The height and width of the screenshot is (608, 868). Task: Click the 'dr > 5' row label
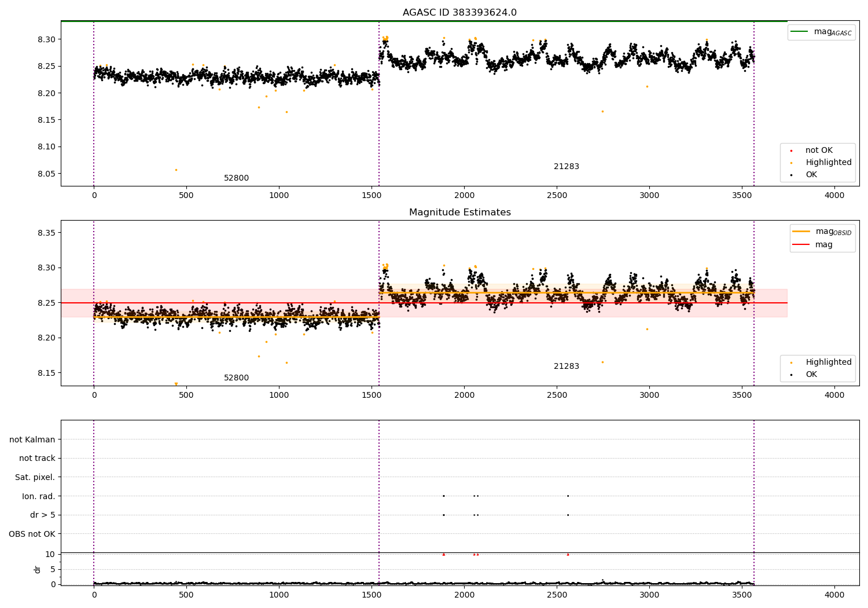pyautogui.click(x=43, y=515)
